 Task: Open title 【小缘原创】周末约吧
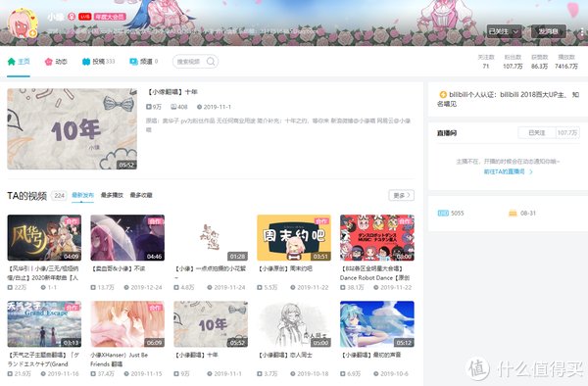click(x=285, y=268)
